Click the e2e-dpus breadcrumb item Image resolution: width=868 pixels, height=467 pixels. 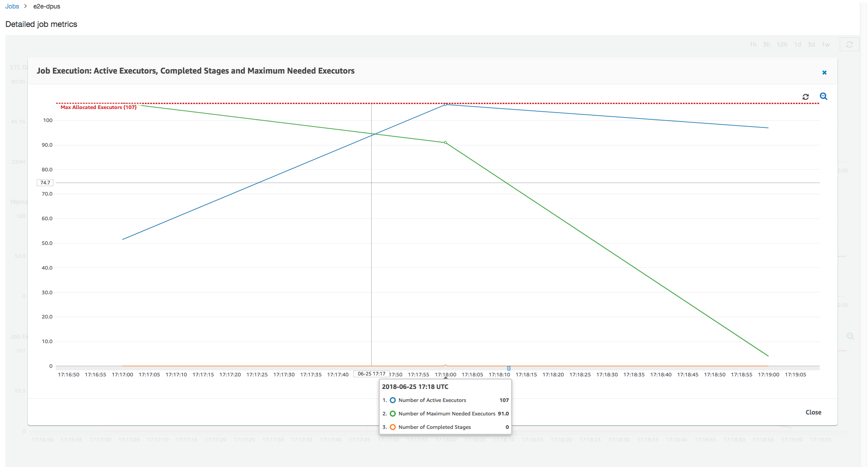(x=47, y=6)
